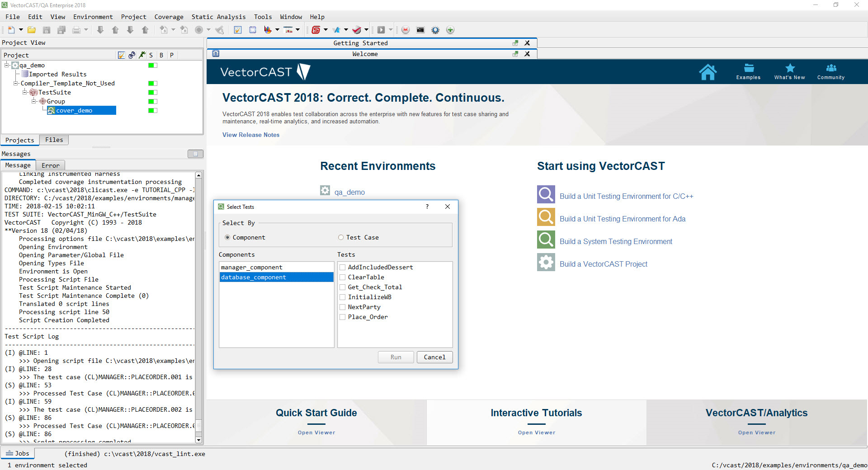Click the gray play/execute toolbar icon
The image size is (868, 470).
pos(381,30)
